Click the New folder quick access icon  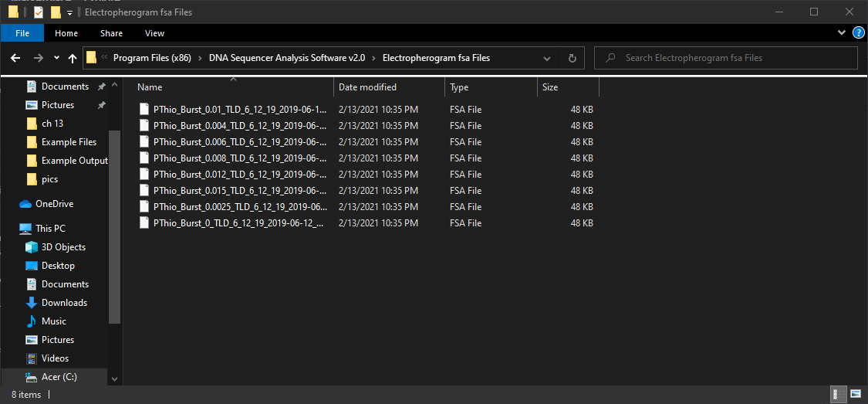point(55,12)
